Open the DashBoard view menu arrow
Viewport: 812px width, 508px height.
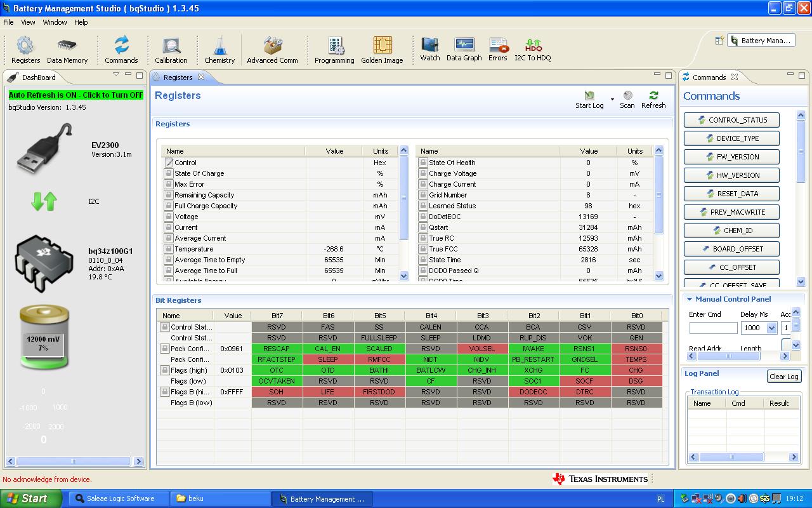(116, 75)
